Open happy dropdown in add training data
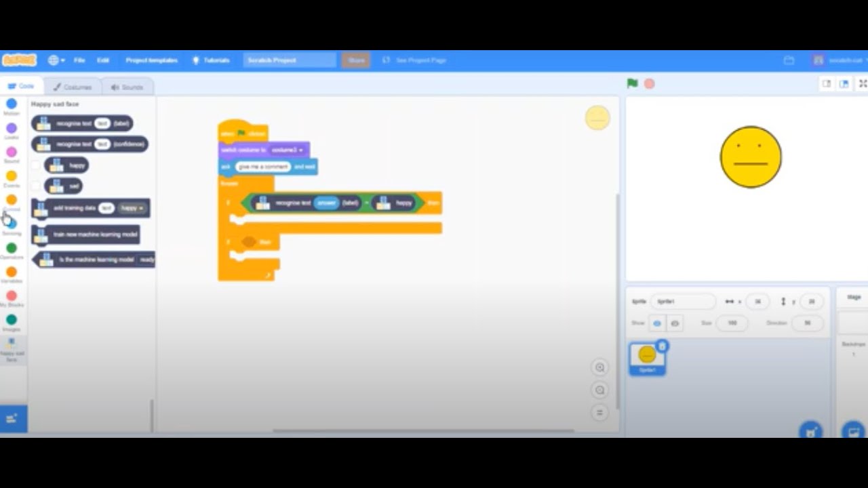The image size is (868, 488). point(132,208)
